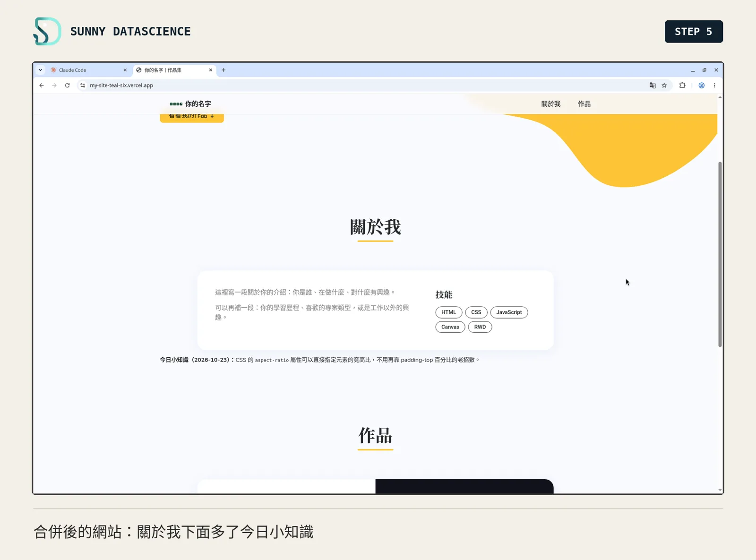The image size is (756, 560).
Task: Click the HTML skill tag
Action: click(449, 312)
